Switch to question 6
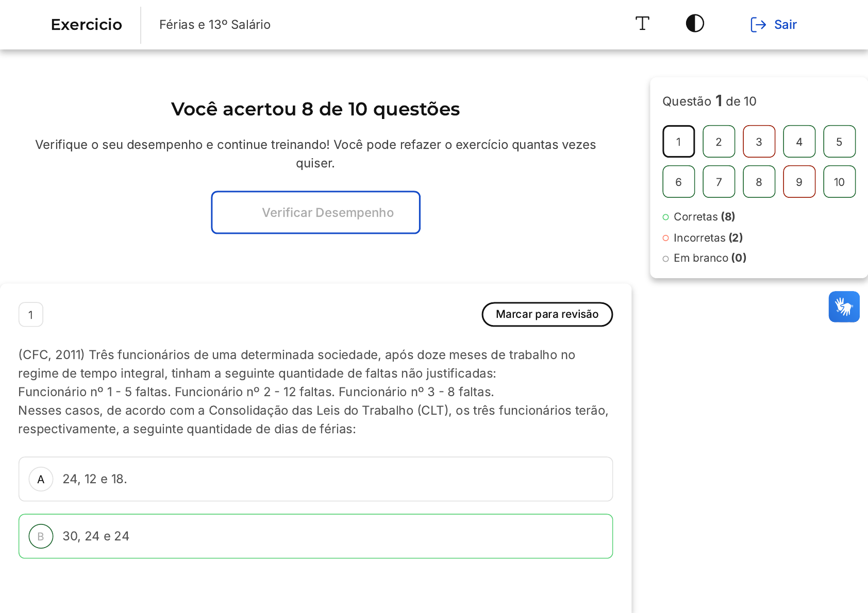Viewport: 868px width, 613px height. coord(678,182)
